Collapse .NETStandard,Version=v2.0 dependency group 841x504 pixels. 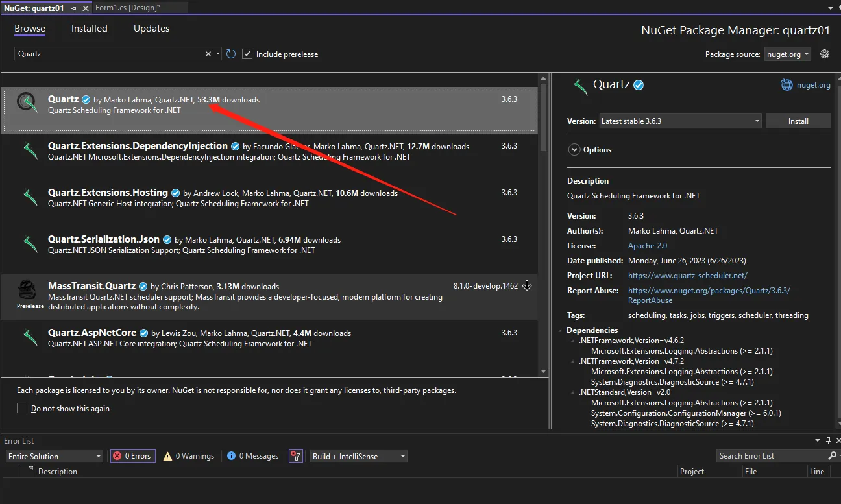coord(572,392)
